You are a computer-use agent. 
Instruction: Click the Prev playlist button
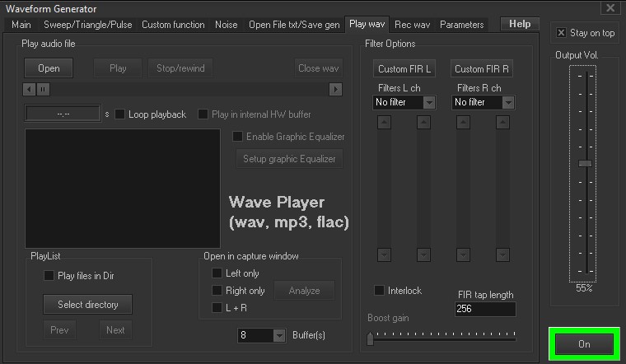(59, 330)
